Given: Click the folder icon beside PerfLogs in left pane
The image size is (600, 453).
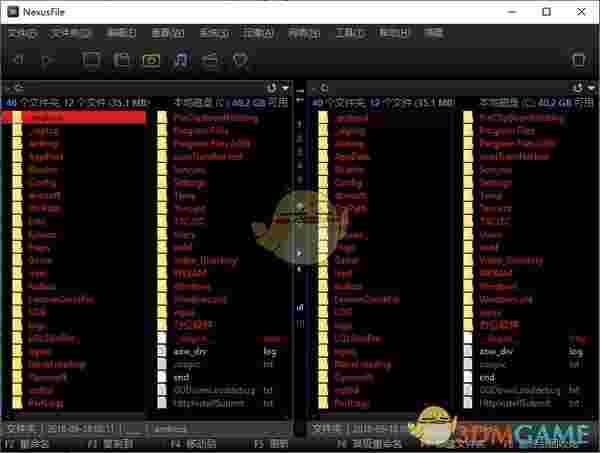Looking at the screenshot, I should coord(17,403).
